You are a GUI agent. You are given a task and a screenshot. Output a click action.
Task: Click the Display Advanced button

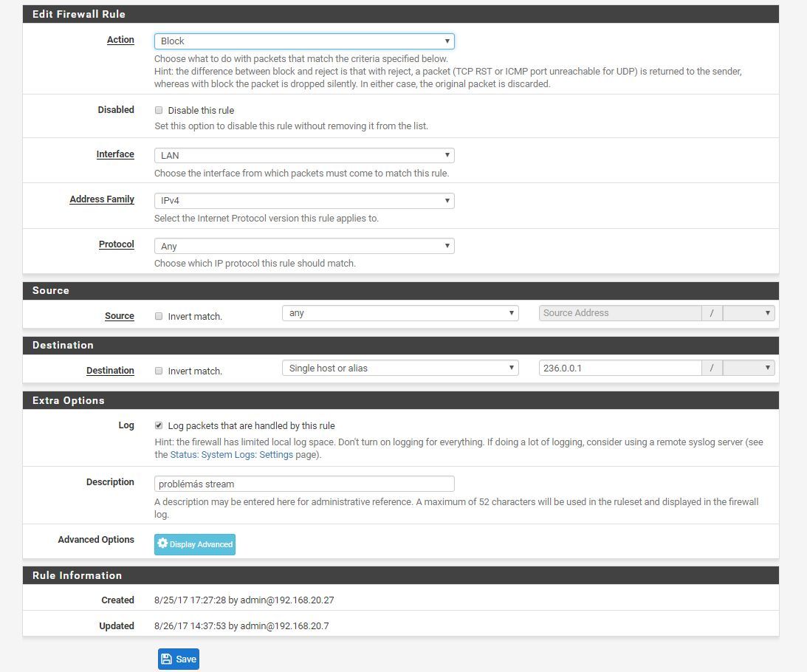[x=194, y=544]
